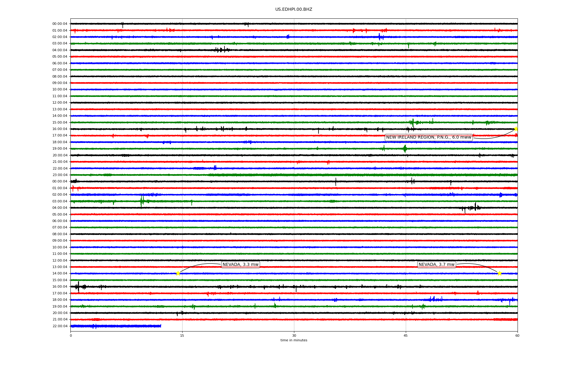Click the first 19:00:04 time label
Screen dimensions: 588x368
coord(60,149)
